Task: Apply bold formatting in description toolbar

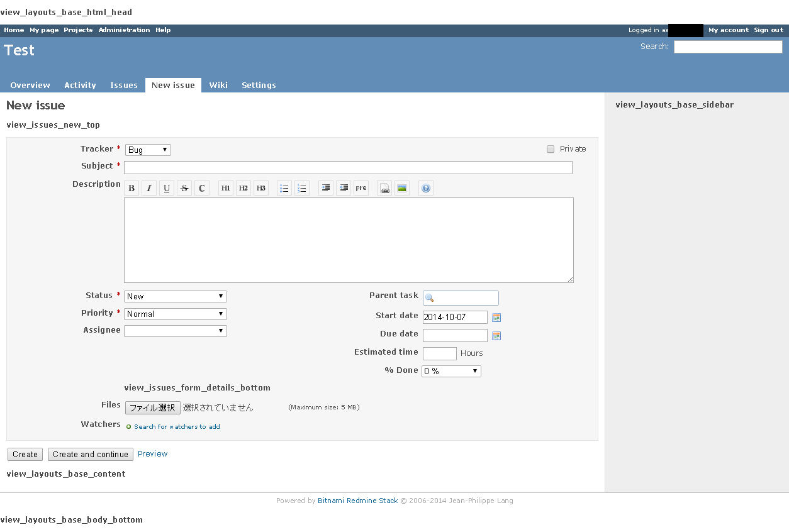Action: pos(131,187)
